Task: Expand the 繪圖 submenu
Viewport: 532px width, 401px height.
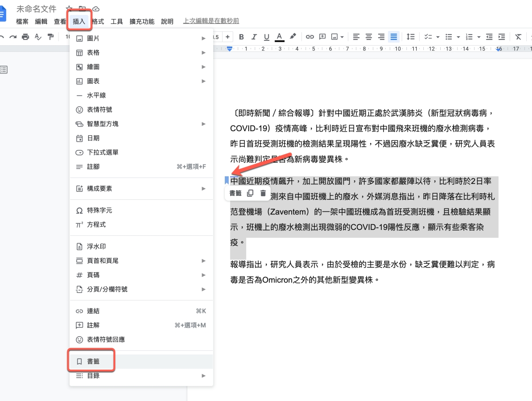Action: click(x=141, y=67)
